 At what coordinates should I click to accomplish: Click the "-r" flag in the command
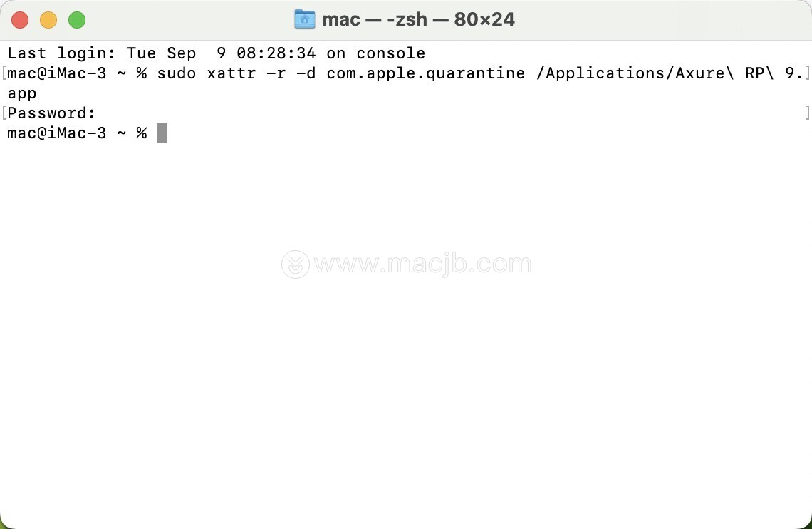click(276, 73)
